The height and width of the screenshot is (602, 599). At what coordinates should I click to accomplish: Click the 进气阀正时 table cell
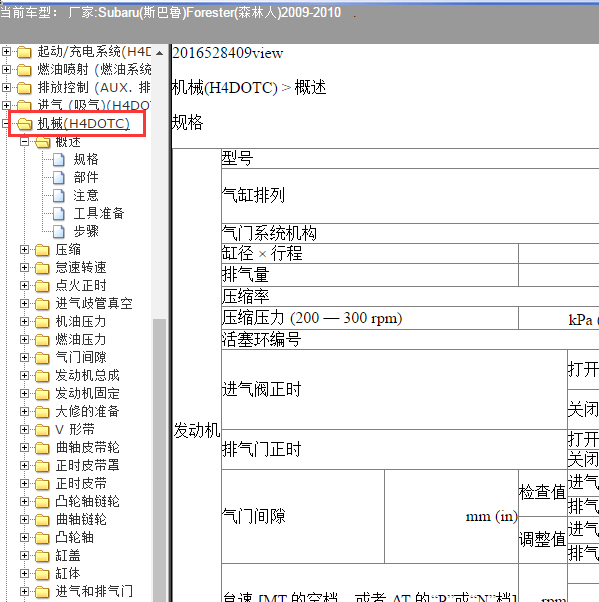coord(394,389)
